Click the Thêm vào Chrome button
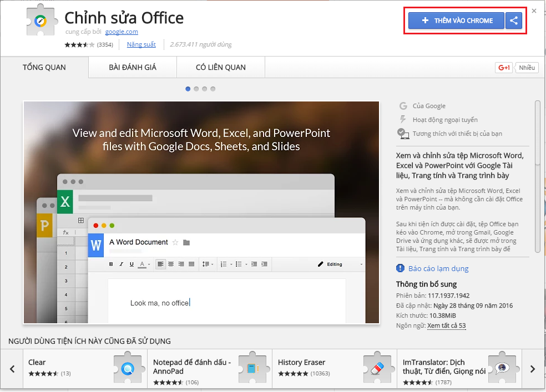The width and height of the screenshot is (546, 392). point(457,21)
